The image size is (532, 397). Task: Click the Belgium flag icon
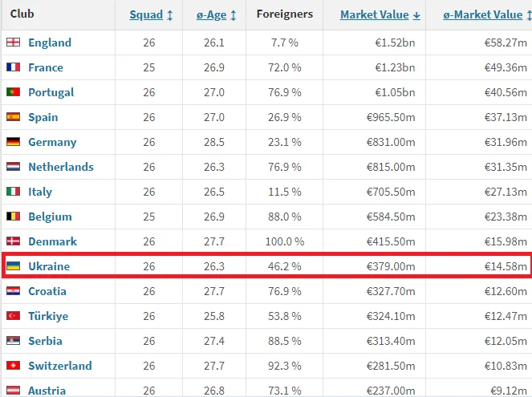pos(13,217)
